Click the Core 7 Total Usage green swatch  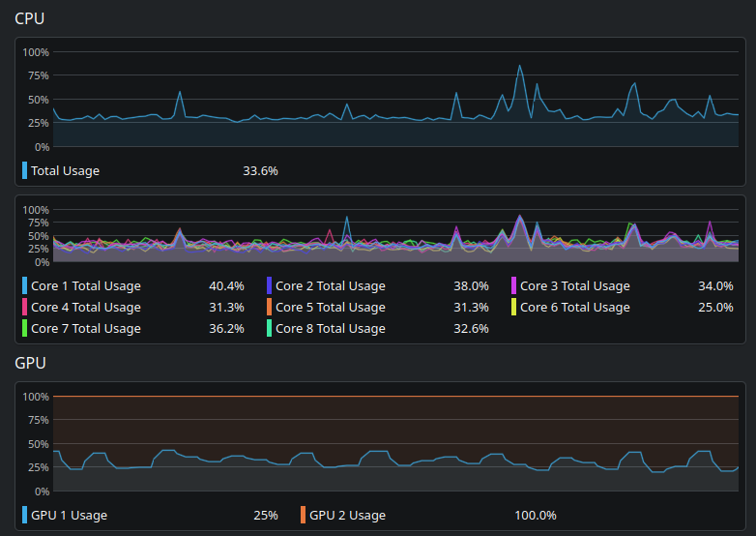24,328
